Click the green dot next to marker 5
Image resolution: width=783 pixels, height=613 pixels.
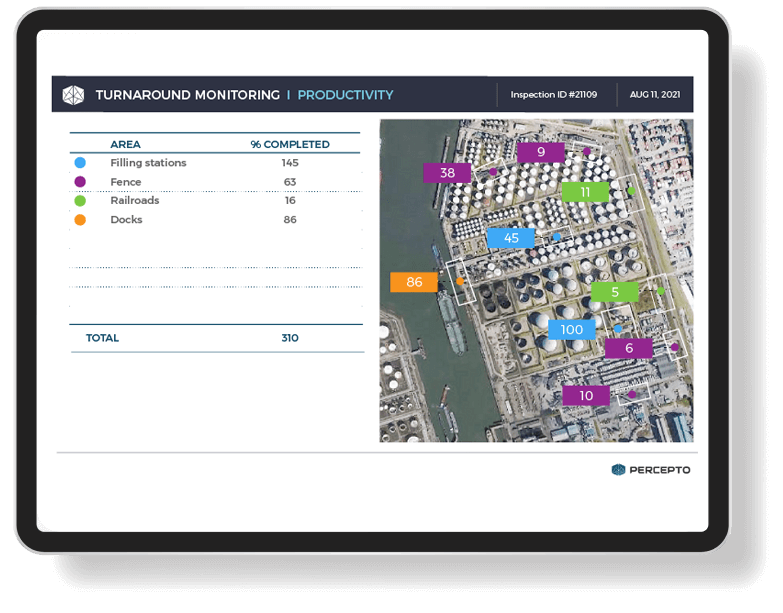[661, 291]
